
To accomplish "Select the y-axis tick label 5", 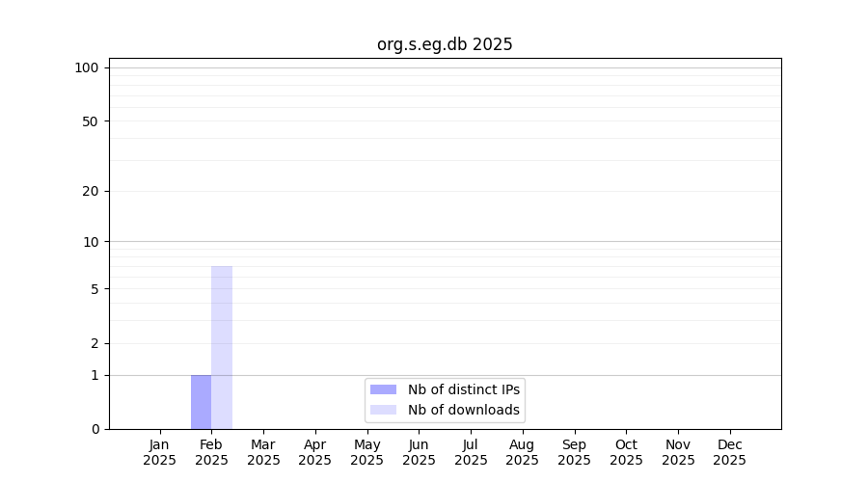I will [x=95, y=289].
